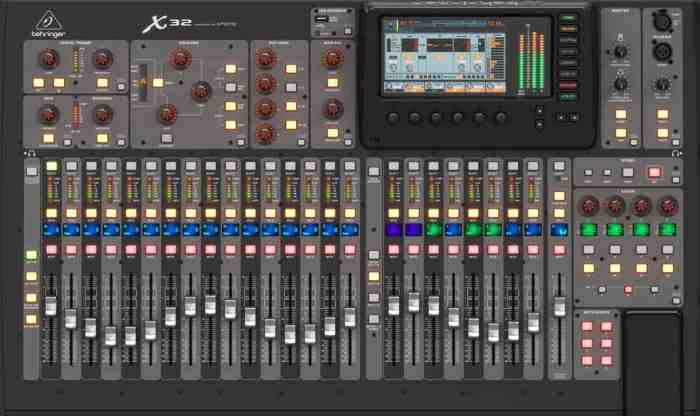Image resolution: width=700 pixels, height=416 pixels.
Task: Toggle Monitor Mono button
Action: click(621, 115)
